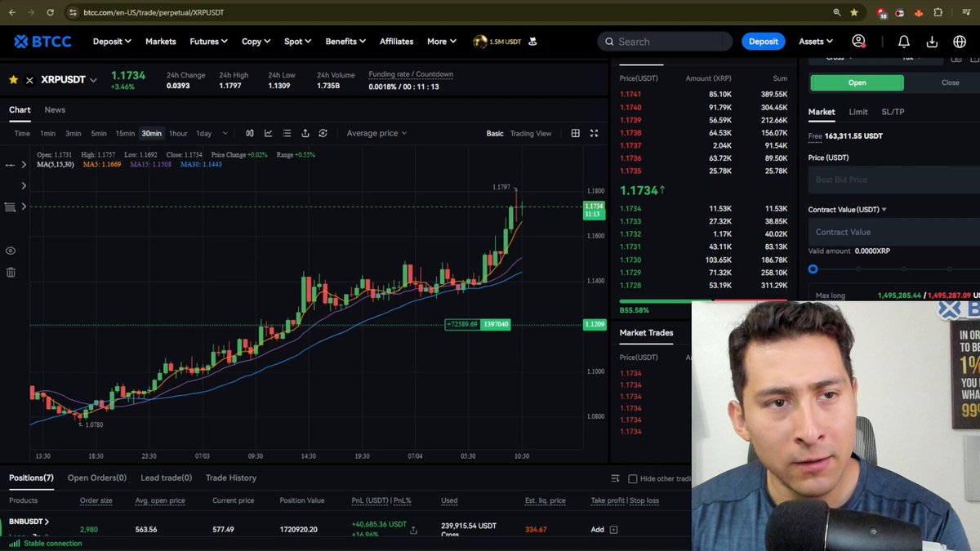Toggle drawings visibility eye icon
The height and width of the screenshot is (551, 980).
pyautogui.click(x=11, y=251)
